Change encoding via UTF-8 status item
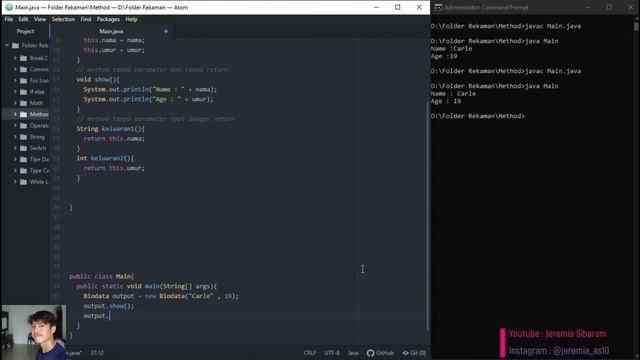640x360 pixels. 332,353
